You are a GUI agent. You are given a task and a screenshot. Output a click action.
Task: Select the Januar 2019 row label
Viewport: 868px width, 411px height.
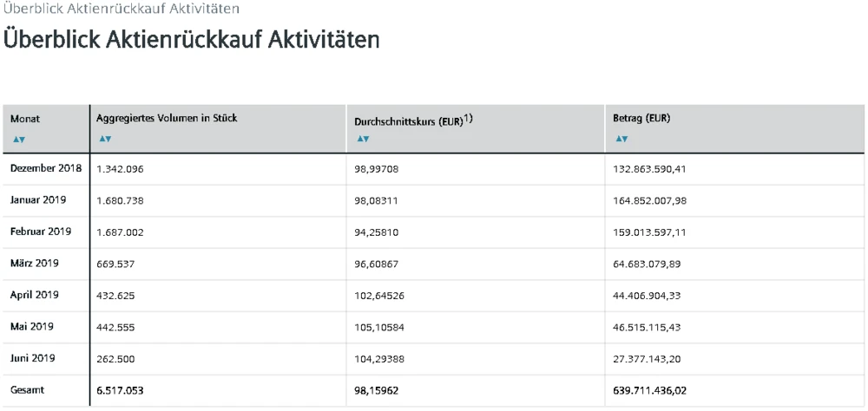[x=39, y=199]
